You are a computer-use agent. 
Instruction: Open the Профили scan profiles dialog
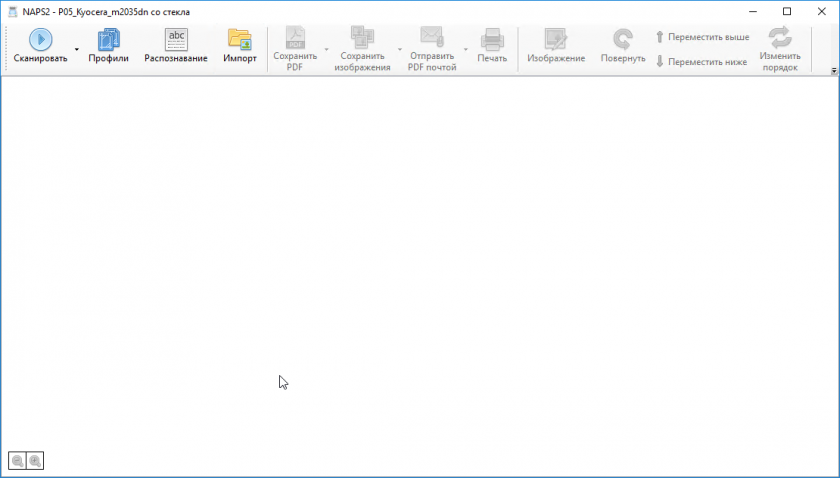108,47
